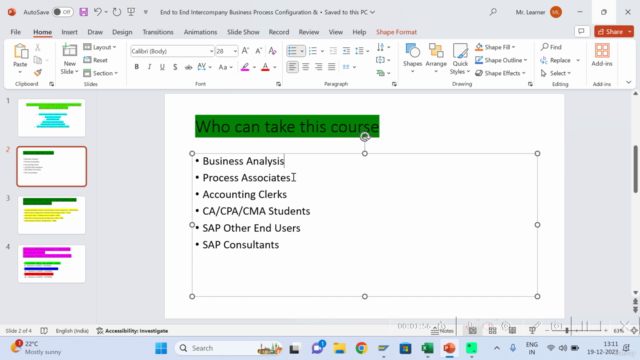This screenshot has height=360, width=640.
Task: Click the Undo arrow icon
Action: 98,12
